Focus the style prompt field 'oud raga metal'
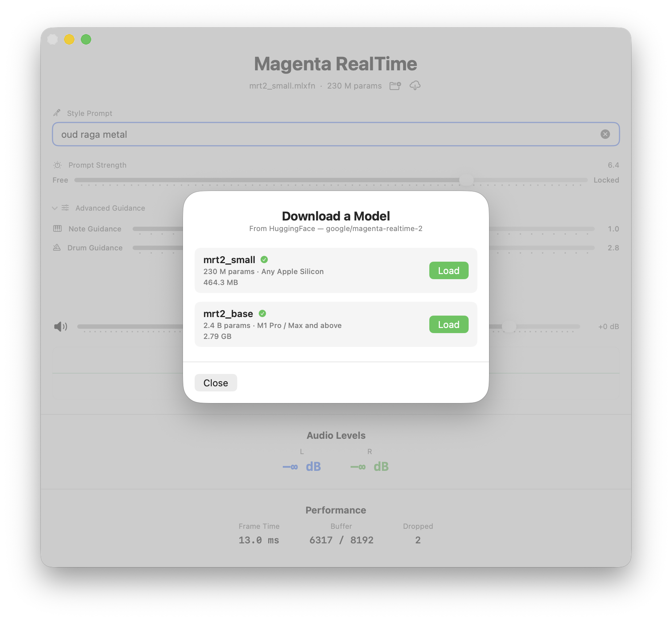Screen dimensions: 672x621 (x=336, y=134)
